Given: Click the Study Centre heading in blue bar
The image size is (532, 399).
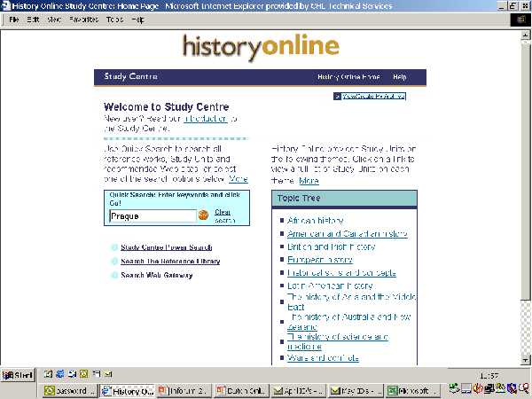Looking at the screenshot, I should pos(130,76).
